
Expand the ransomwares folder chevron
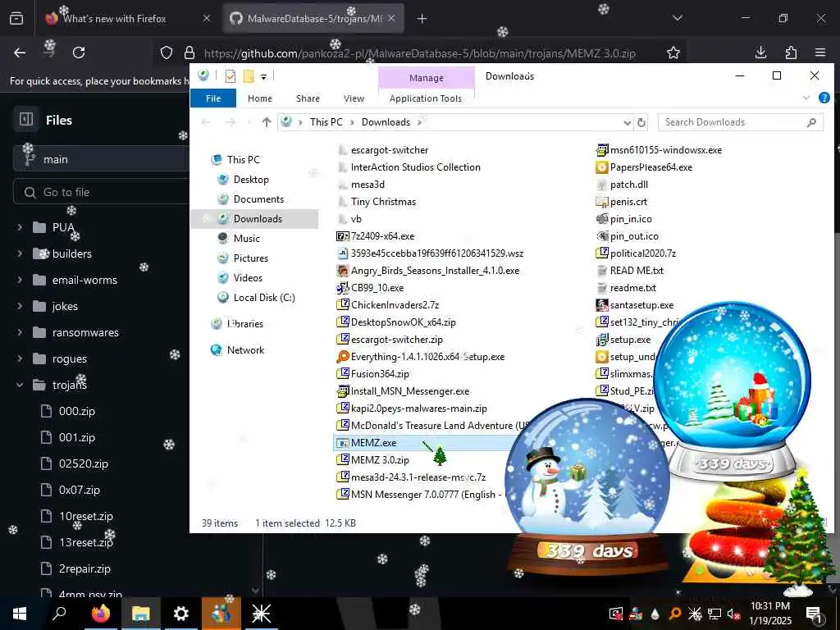pos(20,332)
